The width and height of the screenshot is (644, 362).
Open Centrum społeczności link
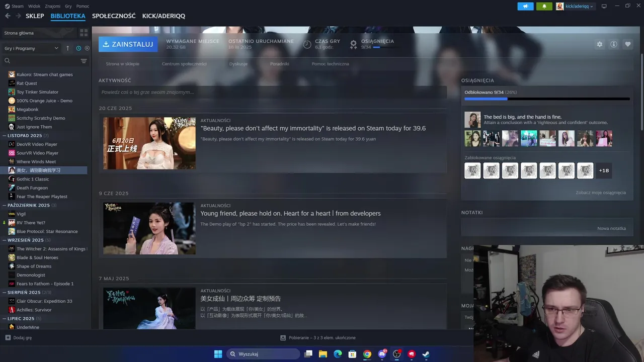click(x=184, y=64)
